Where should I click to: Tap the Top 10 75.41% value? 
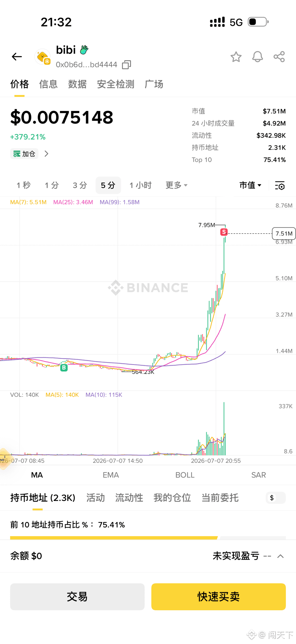[275, 160]
